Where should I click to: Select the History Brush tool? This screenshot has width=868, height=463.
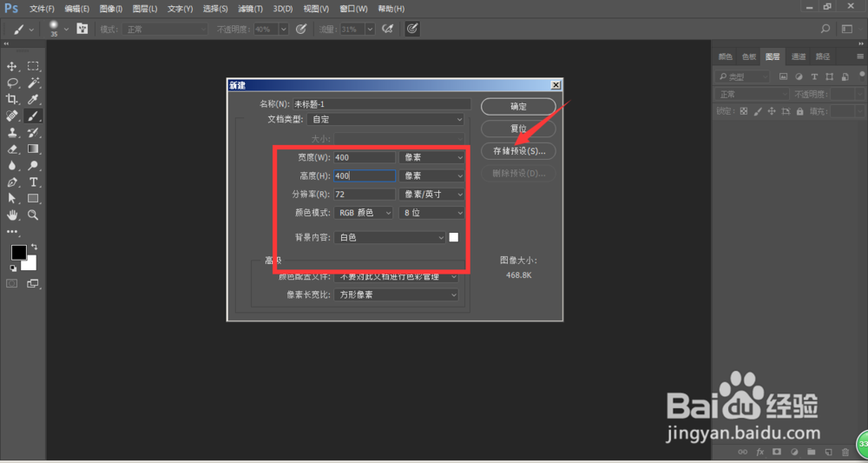coord(33,132)
